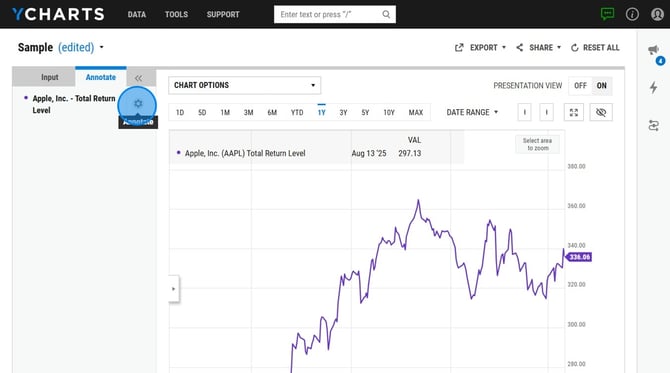Click the Aug 13 '25 date value
The height and width of the screenshot is (373, 670).
(369, 153)
